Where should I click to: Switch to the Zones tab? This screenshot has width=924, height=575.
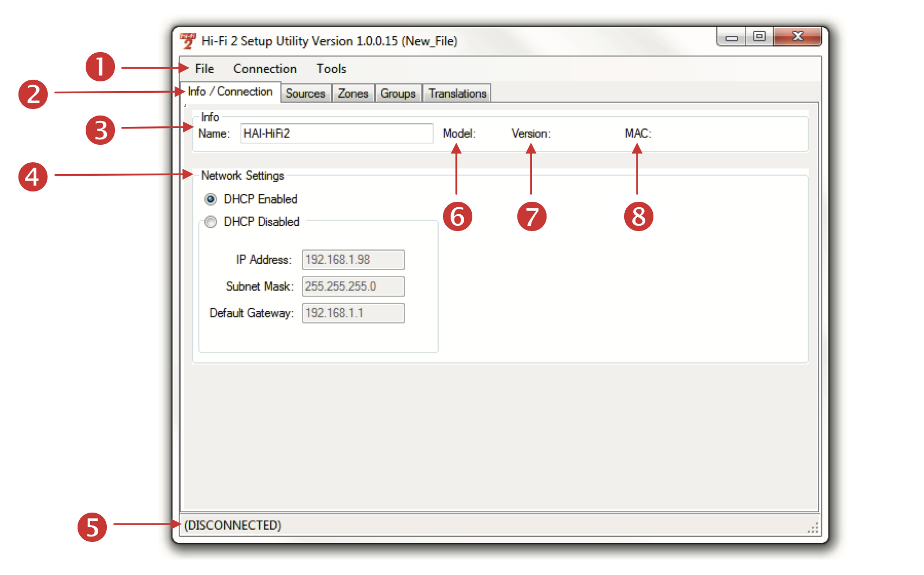click(353, 93)
